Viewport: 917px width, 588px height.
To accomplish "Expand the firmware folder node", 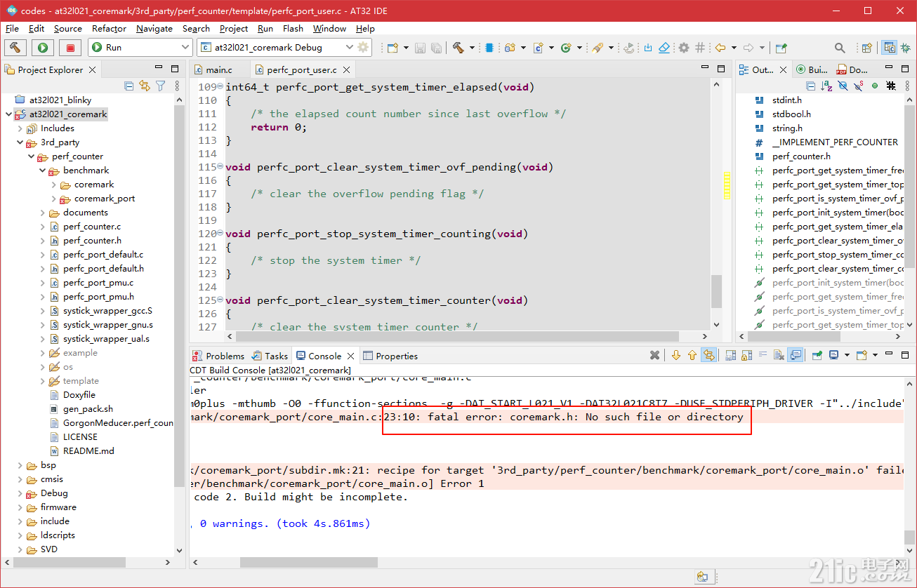I will (20, 507).
